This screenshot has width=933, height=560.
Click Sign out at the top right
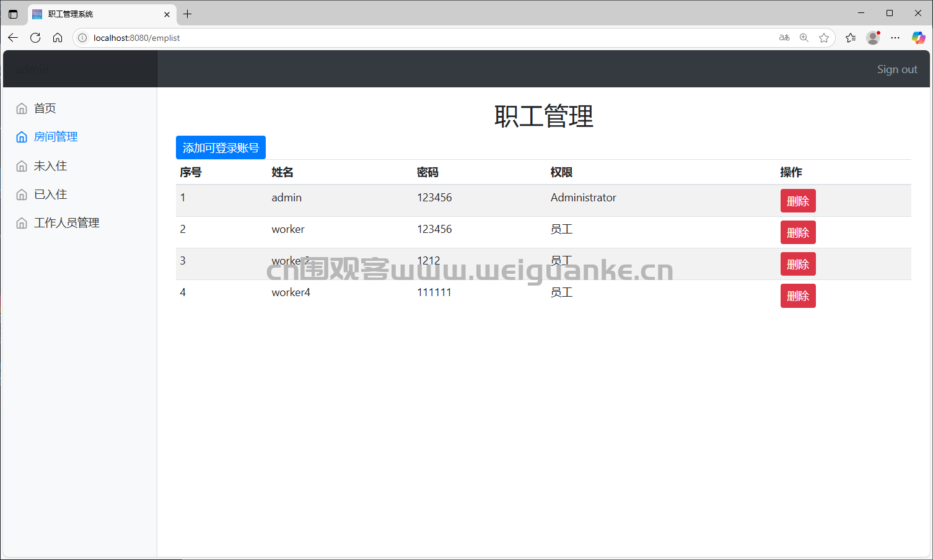tap(897, 69)
